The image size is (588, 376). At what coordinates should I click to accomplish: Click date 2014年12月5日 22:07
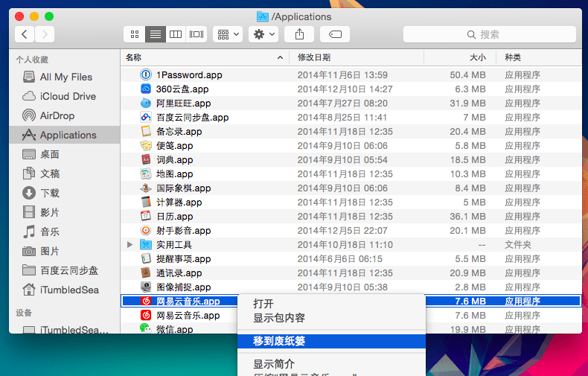pos(342,230)
